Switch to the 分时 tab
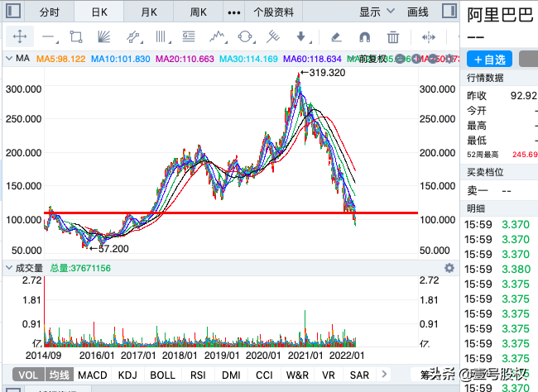 click(50, 12)
